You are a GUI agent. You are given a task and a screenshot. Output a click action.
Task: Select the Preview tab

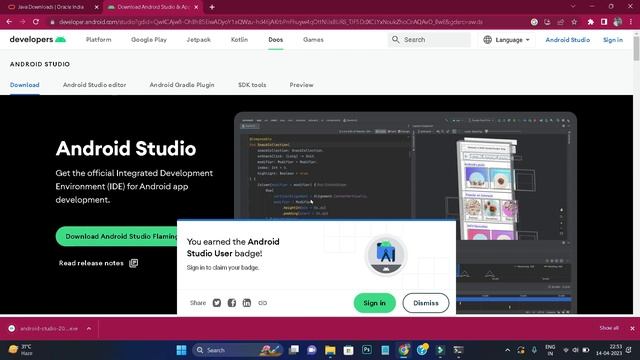point(302,85)
